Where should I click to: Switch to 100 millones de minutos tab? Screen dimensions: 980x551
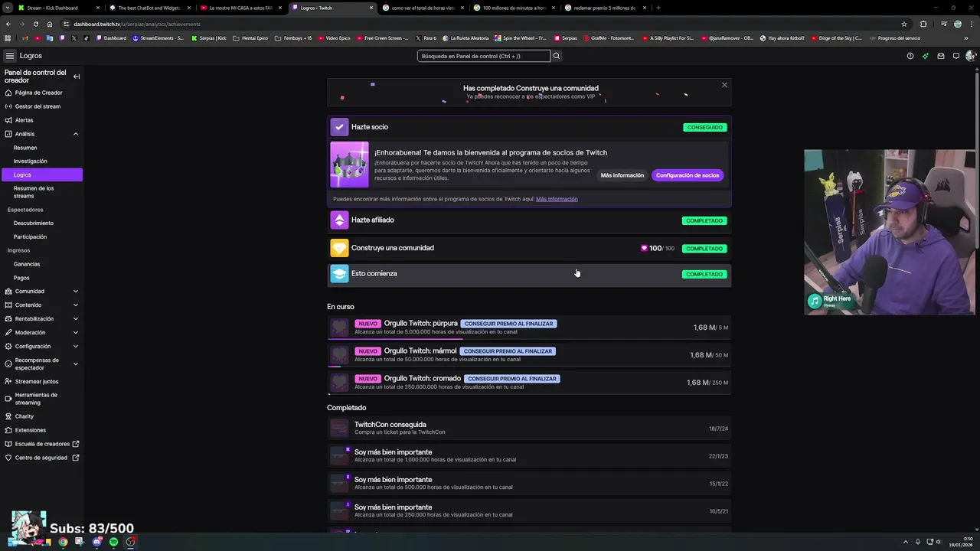[514, 8]
